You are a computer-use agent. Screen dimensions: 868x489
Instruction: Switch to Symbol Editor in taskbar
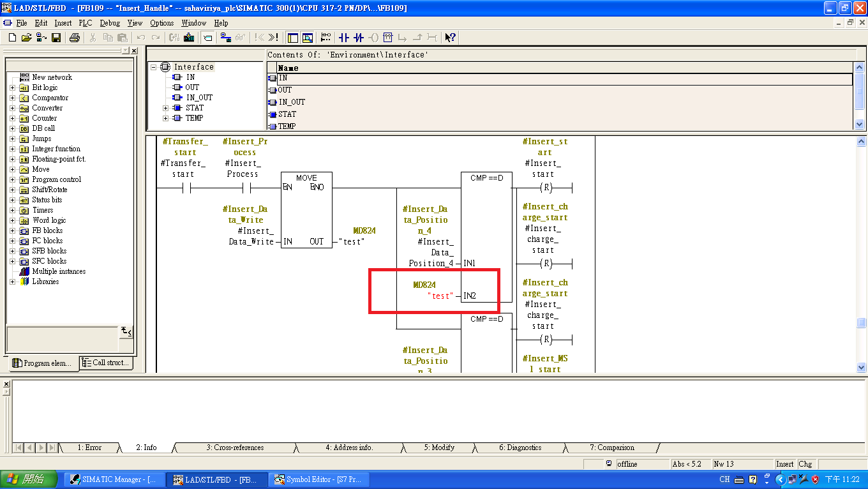point(318,479)
